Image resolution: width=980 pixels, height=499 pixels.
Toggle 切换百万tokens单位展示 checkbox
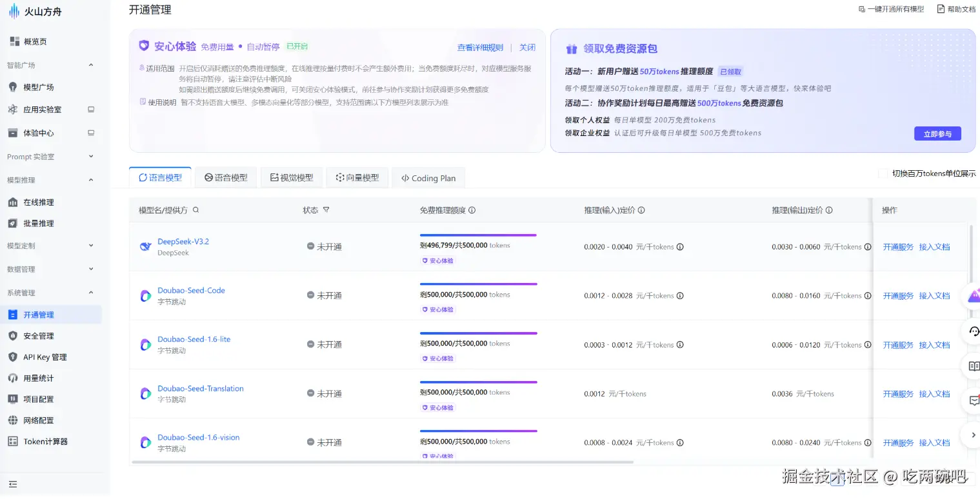(x=883, y=173)
